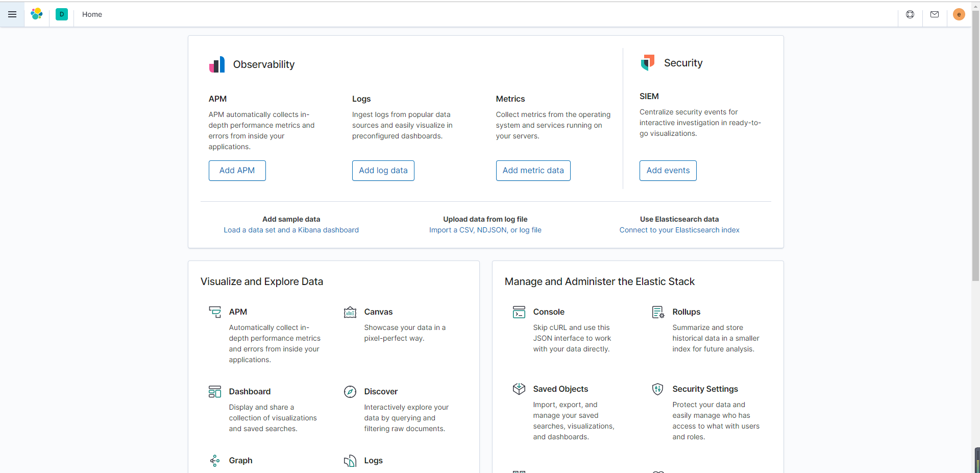The width and height of the screenshot is (980, 473).
Task: Click the Discover compass icon
Action: tap(350, 392)
